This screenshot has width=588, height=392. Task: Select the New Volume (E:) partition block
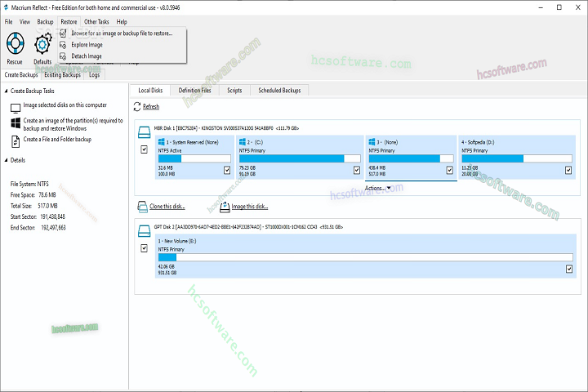click(x=366, y=256)
